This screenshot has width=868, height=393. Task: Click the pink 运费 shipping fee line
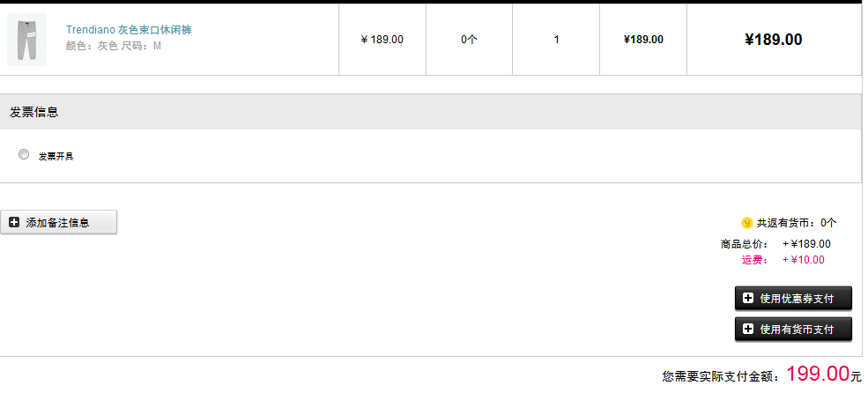(x=783, y=260)
